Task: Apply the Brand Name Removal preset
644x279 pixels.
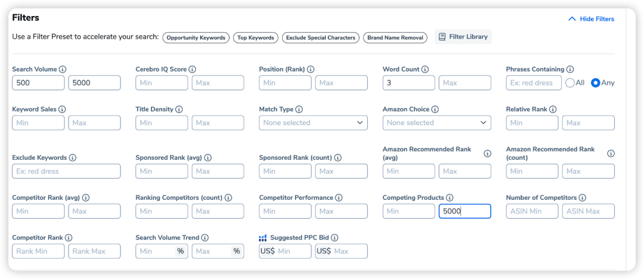Action: pos(395,38)
